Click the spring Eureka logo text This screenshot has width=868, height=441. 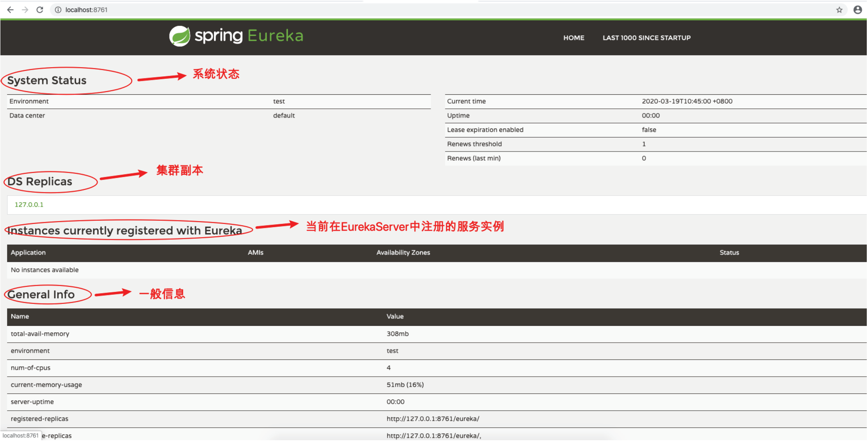249,36
